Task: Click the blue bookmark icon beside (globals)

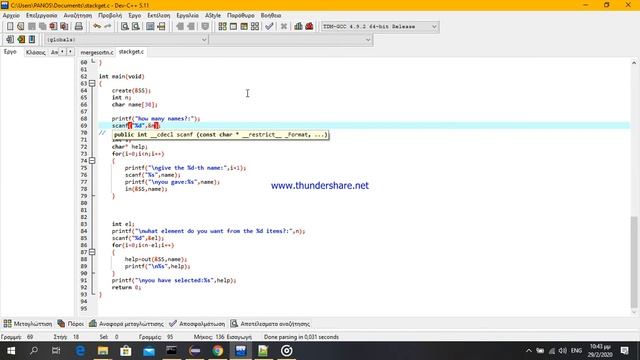Action: click(x=32, y=40)
